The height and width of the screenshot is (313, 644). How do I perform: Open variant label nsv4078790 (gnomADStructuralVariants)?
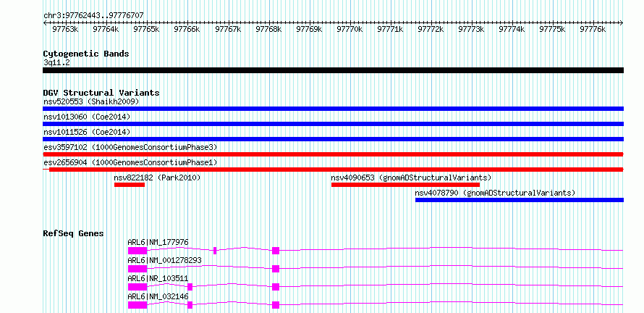pos(495,193)
